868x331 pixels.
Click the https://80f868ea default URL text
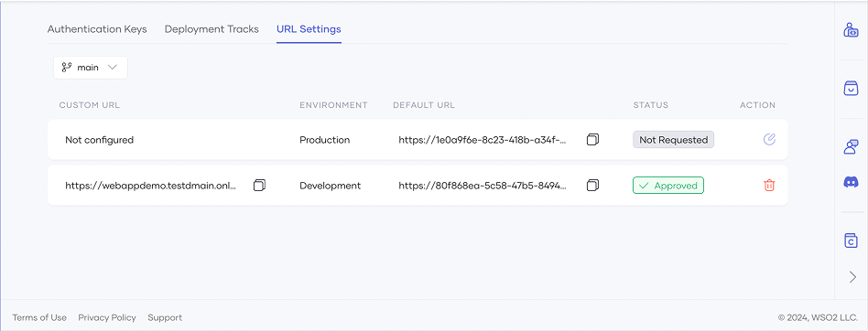tap(483, 186)
